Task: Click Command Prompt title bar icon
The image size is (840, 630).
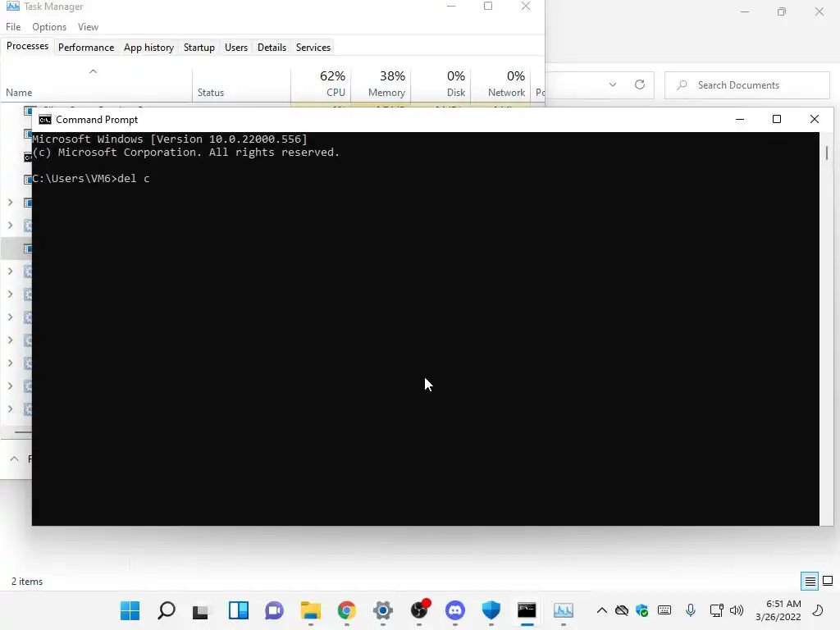Action: click(x=45, y=120)
